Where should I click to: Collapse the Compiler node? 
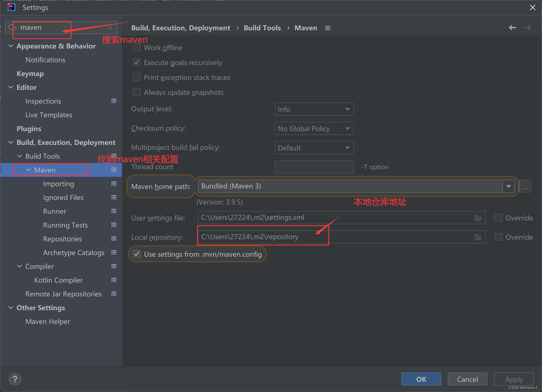[20, 266]
